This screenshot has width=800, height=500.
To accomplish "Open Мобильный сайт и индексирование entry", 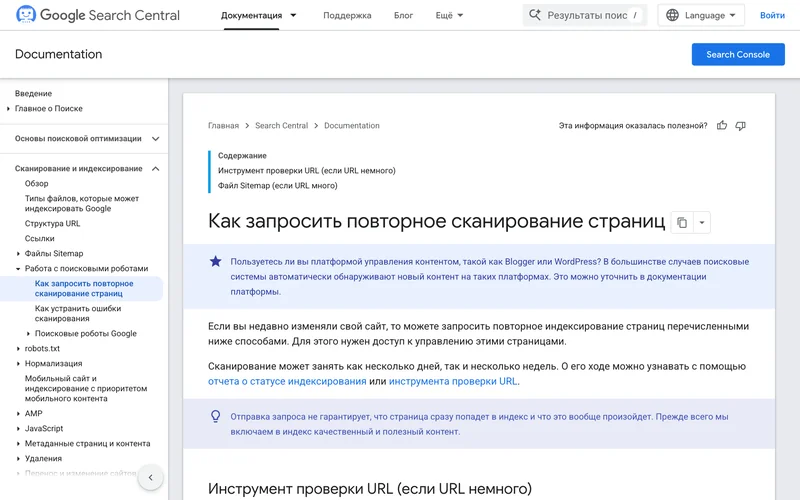I will point(86,388).
